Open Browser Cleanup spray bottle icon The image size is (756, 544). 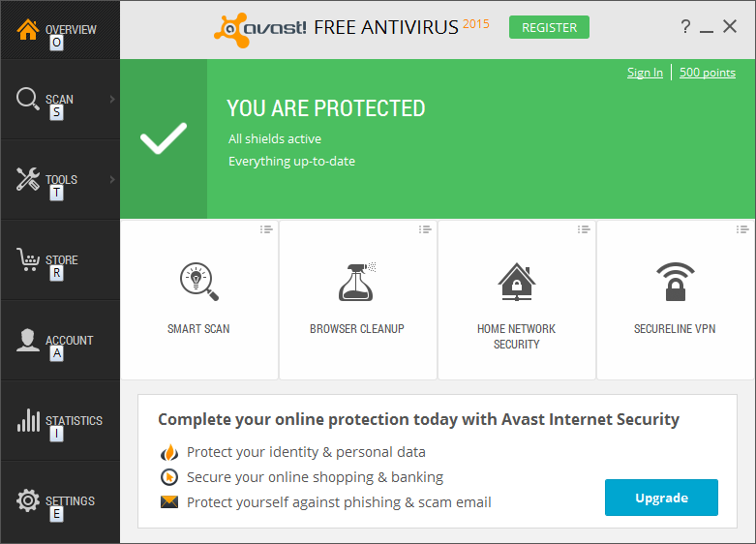pos(357,282)
